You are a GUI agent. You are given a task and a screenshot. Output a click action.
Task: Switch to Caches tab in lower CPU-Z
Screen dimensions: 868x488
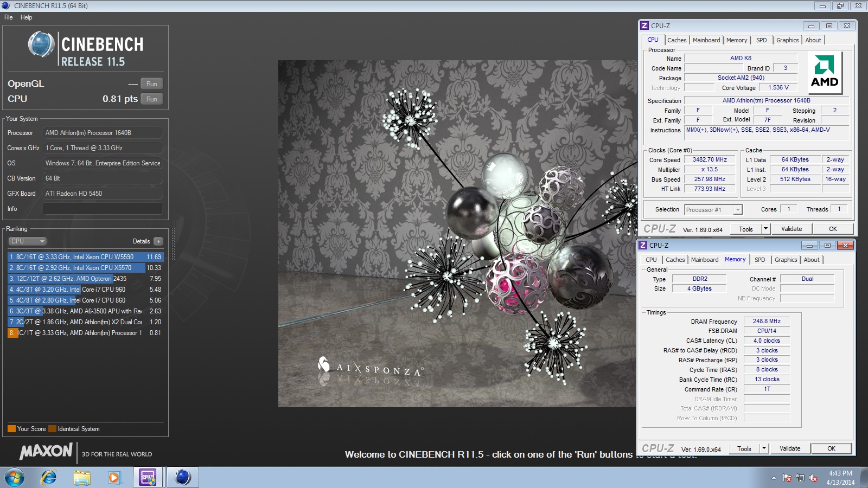coord(675,260)
